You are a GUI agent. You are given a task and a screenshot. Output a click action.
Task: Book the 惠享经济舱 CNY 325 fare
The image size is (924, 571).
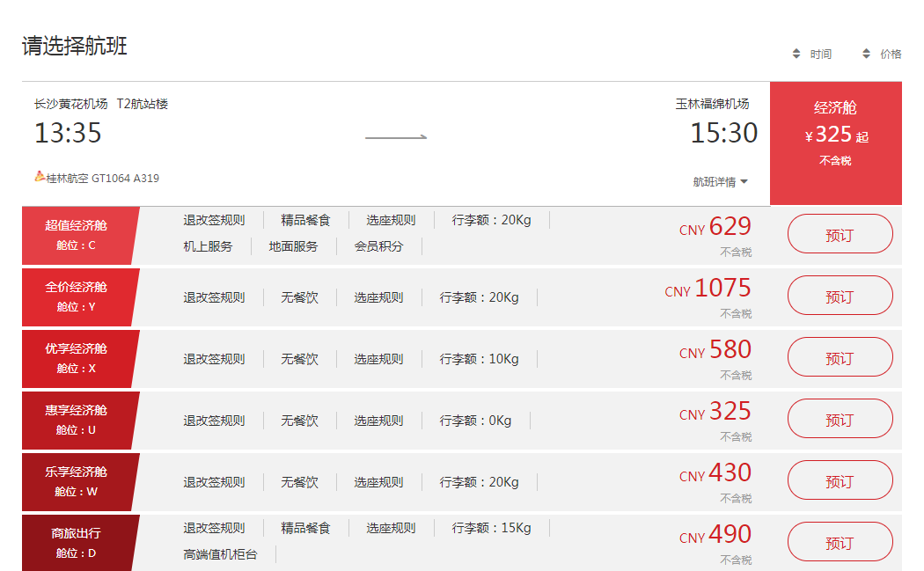(840, 419)
